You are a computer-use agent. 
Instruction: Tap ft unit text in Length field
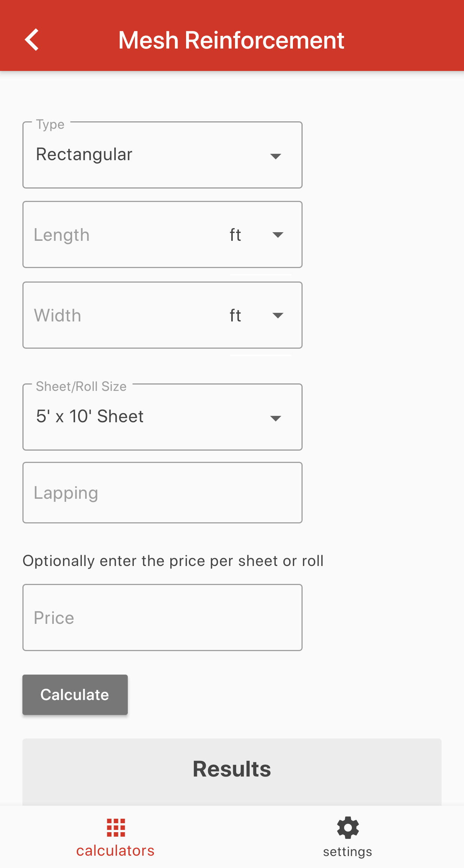coord(235,235)
